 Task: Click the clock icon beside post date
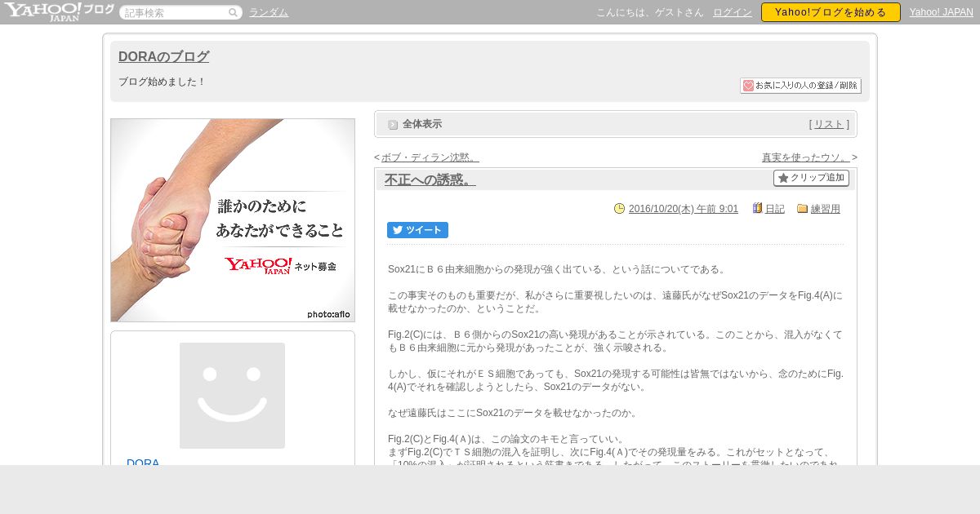tap(620, 209)
